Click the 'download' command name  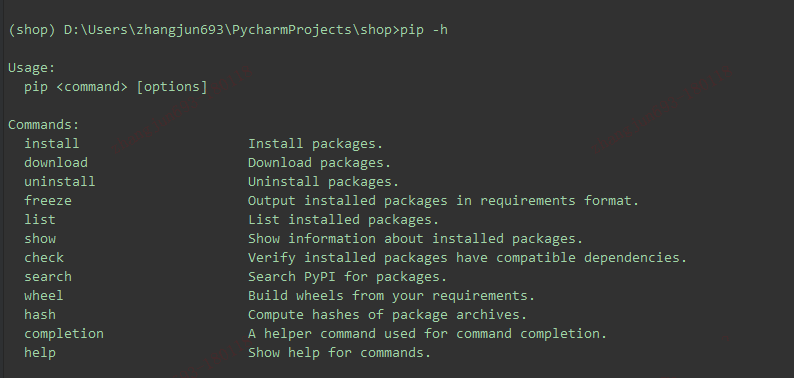[x=56, y=163]
